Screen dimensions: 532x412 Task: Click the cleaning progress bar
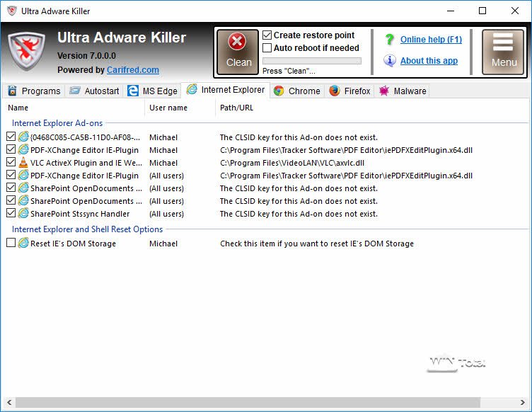click(x=312, y=61)
